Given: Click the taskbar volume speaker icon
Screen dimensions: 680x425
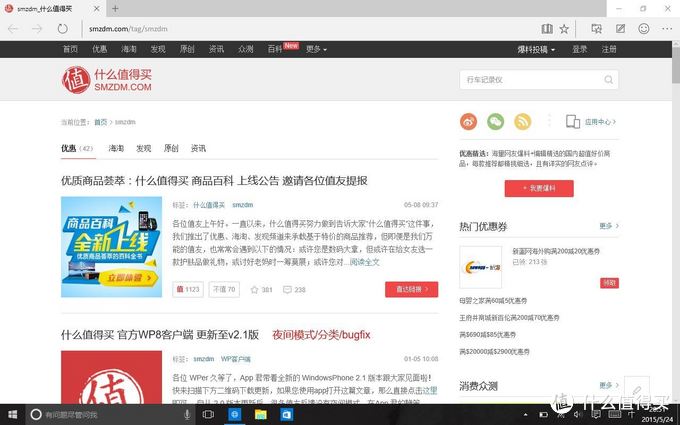Looking at the screenshot, I should [578, 415].
